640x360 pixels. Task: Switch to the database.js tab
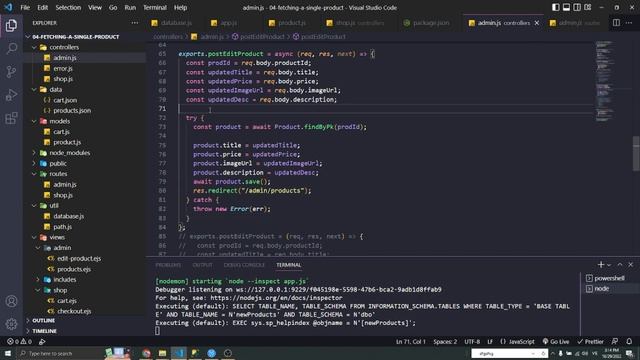171,23
